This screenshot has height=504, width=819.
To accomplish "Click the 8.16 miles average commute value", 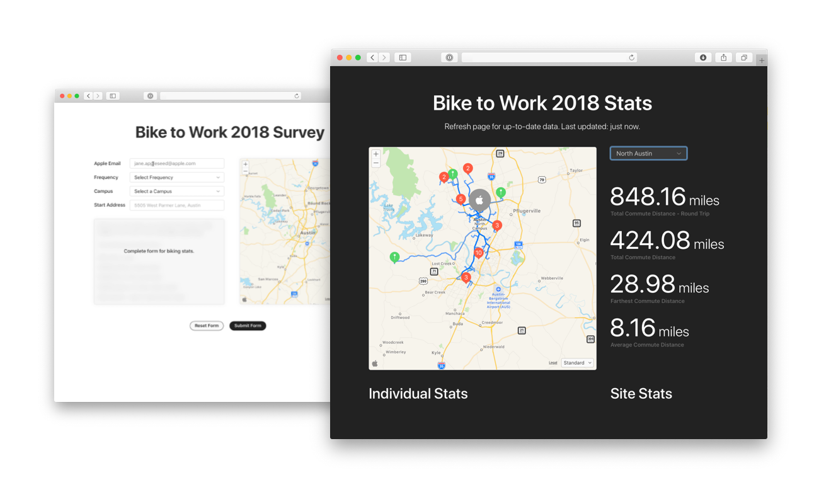I will (650, 328).
